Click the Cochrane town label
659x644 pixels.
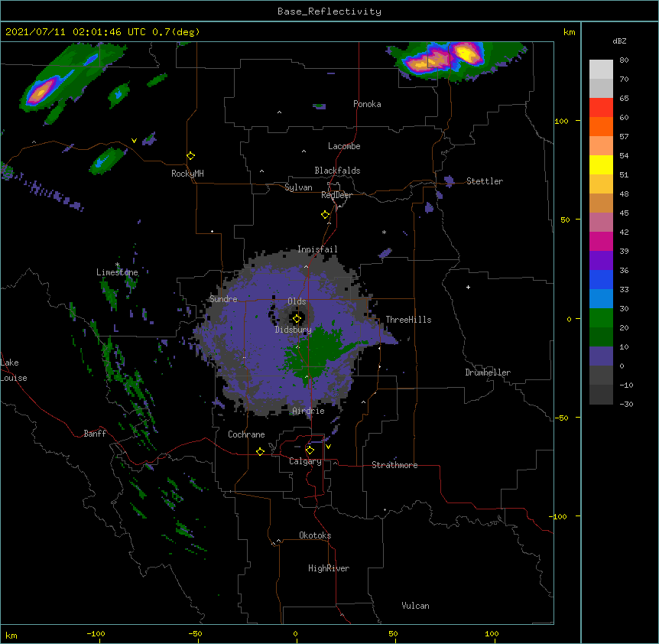tap(246, 434)
